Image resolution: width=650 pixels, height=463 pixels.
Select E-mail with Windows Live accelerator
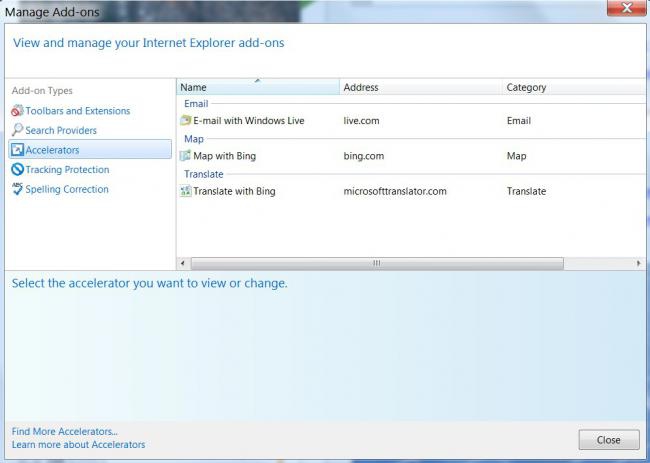point(249,121)
